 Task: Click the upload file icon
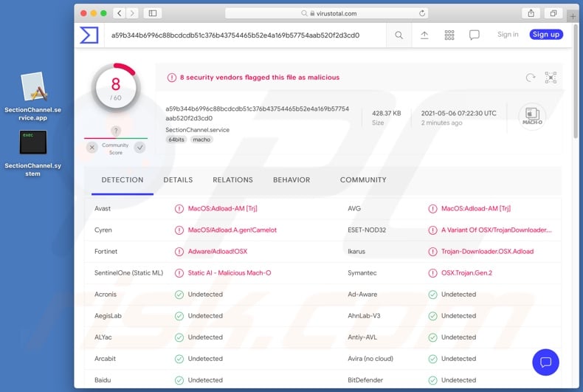(x=424, y=35)
